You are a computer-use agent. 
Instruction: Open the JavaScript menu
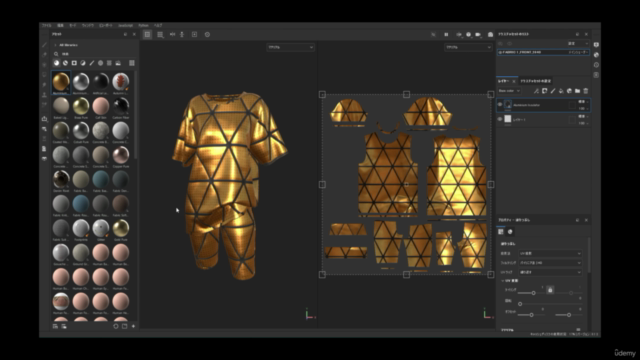pos(125,25)
